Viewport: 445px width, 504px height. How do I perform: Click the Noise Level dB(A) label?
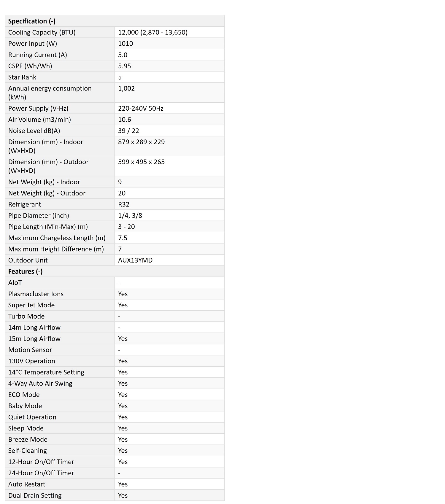point(34,131)
